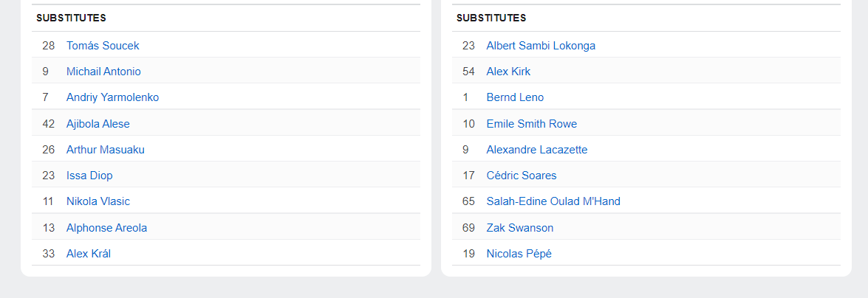The width and height of the screenshot is (868, 298).
Task: Open Salah-Edine Oulad M'Hand's profile
Action: 553,202
